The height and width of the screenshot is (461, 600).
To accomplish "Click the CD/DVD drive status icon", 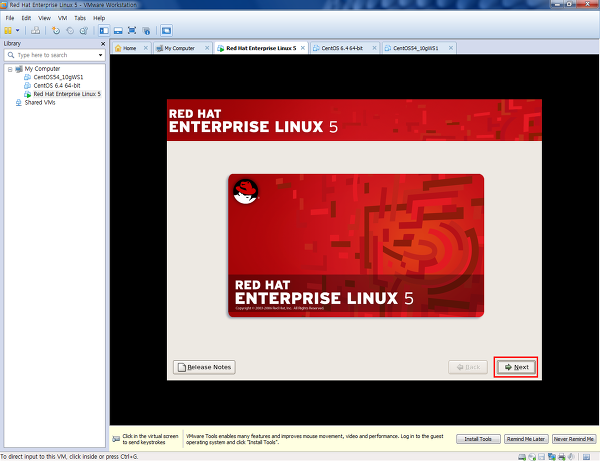I will (532, 457).
